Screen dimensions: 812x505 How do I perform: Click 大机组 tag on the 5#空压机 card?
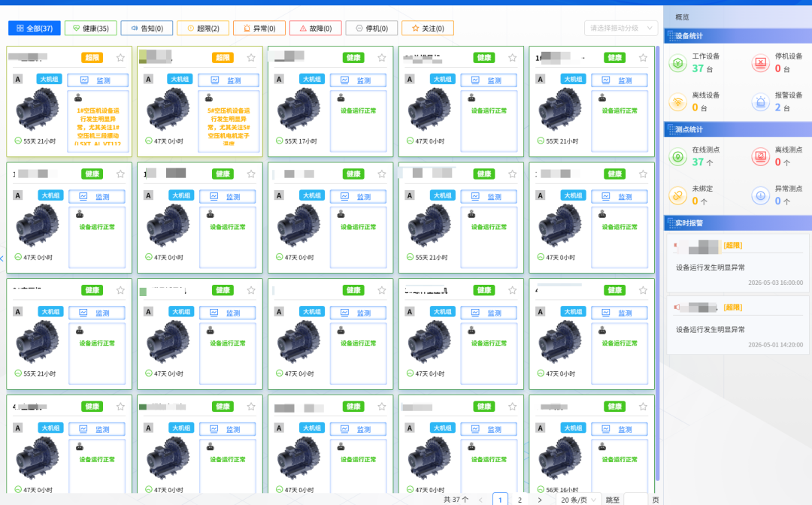click(x=180, y=79)
